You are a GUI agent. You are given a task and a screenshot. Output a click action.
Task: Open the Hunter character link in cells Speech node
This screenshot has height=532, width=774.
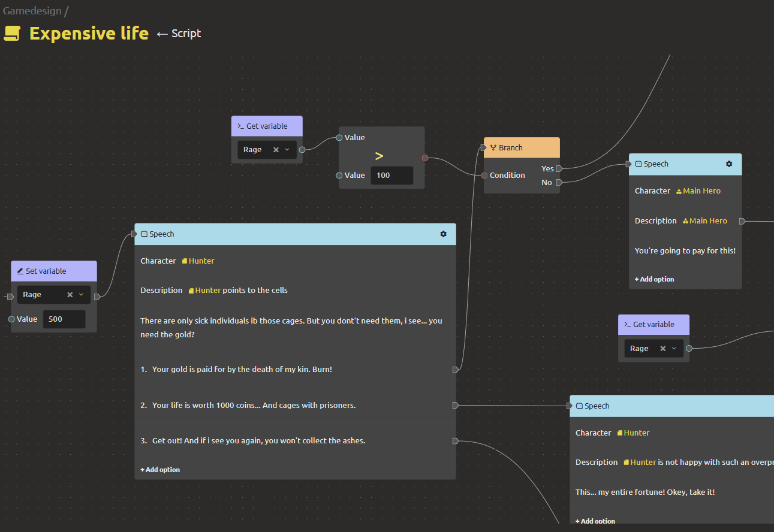[198, 261]
